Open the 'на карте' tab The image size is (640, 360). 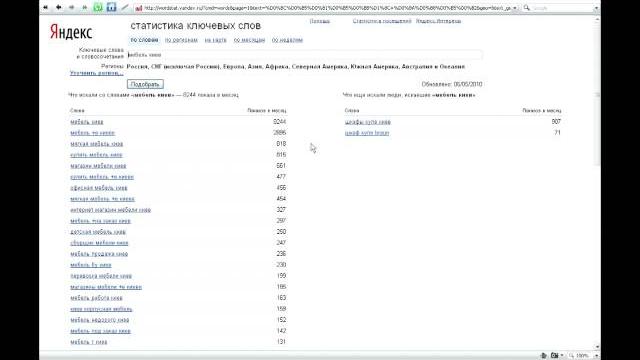216,40
